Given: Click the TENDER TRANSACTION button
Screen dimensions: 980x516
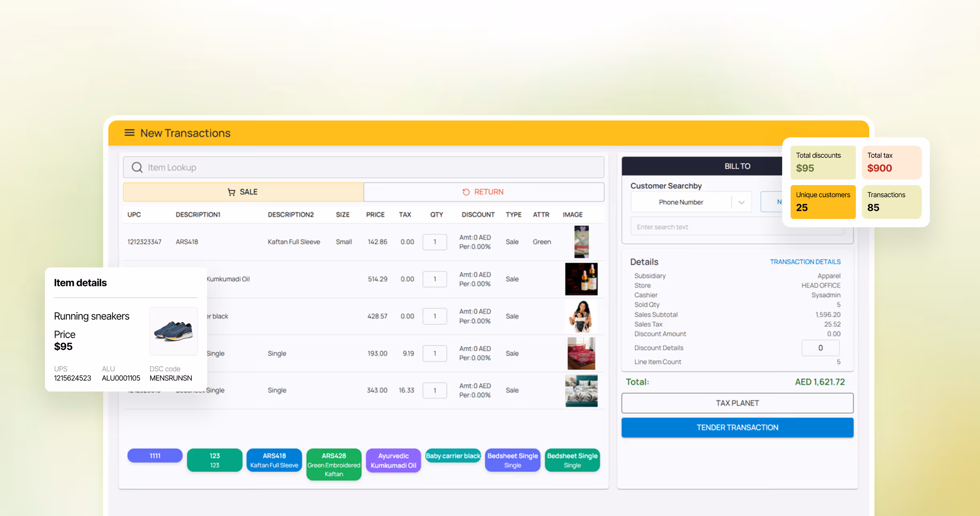Looking at the screenshot, I should (x=737, y=427).
